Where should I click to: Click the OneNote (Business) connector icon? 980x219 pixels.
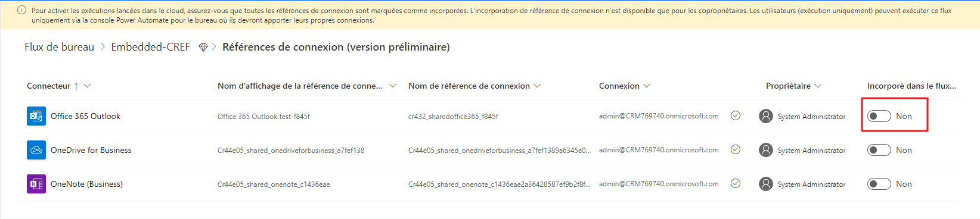point(36,184)
